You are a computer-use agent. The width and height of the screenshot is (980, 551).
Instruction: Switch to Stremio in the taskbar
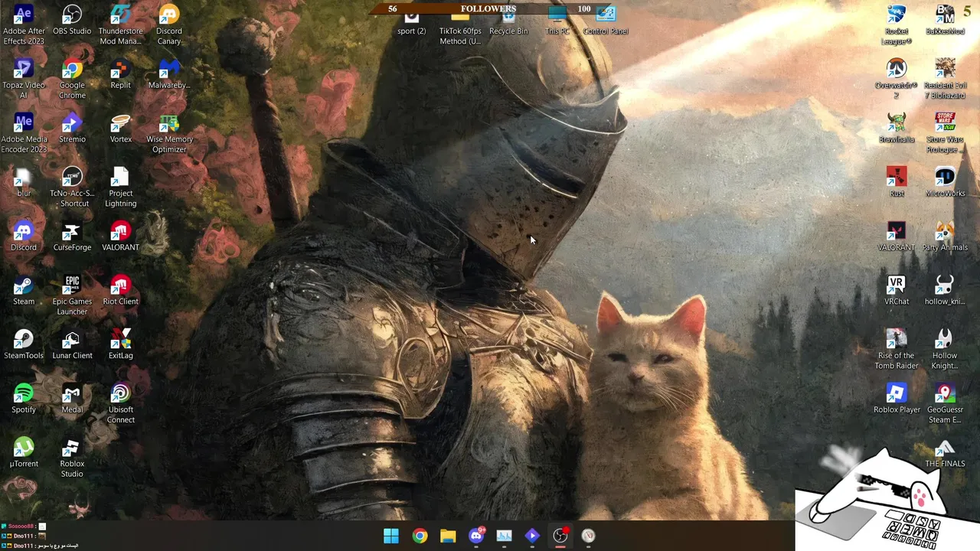coord(532,536)
